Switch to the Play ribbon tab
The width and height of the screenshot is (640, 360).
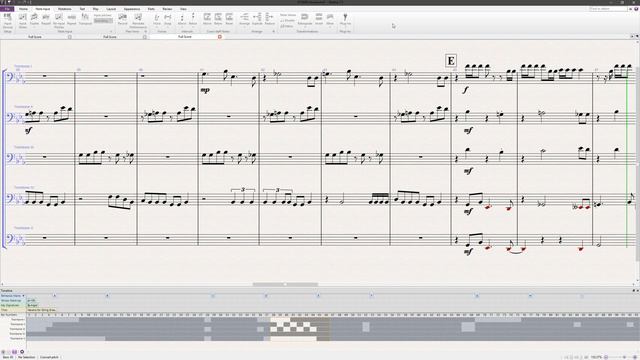[x=96, y=9]
